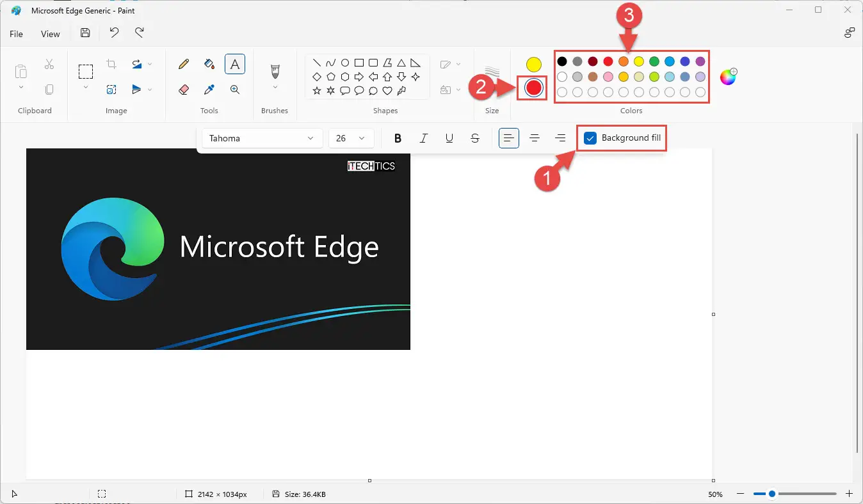The height and width of the screenshot is (504, 863).
Task: Open the View menu
Action: tap(51, 34)
